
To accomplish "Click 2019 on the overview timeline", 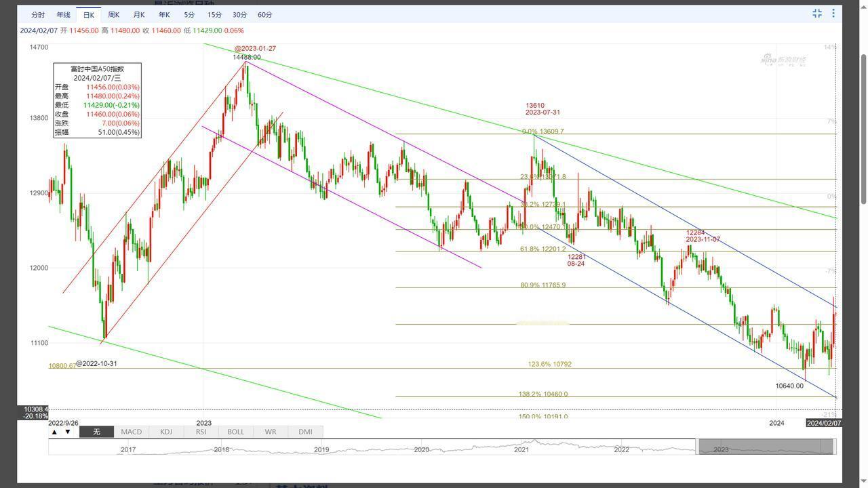I will tap(321, 449).
